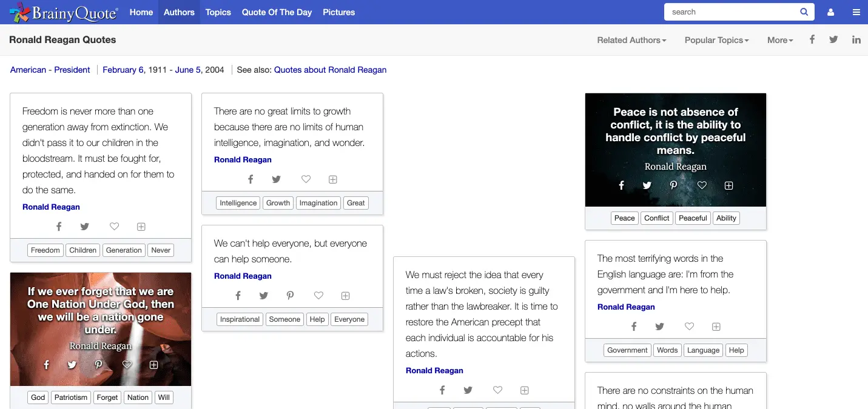Click the search magnifier icon
This screenshot has width=868, height=409.
pos(804,12)
